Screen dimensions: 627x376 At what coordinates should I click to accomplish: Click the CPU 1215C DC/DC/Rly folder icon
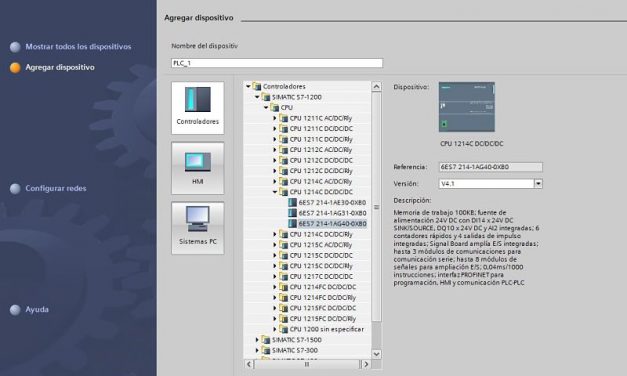point(284,266)
